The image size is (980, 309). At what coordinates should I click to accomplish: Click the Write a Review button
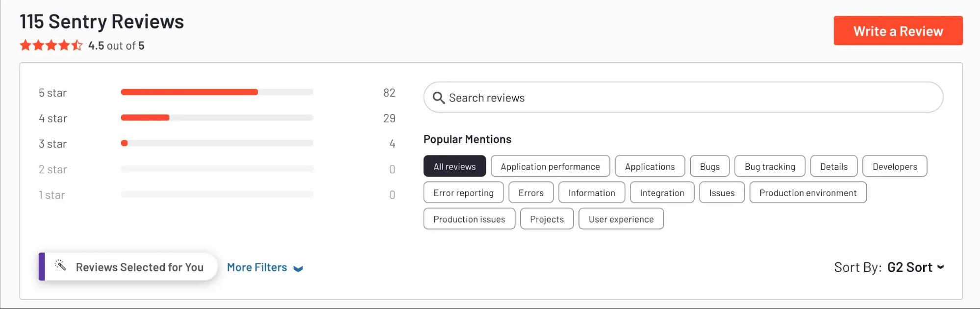[x=898, y=30]
